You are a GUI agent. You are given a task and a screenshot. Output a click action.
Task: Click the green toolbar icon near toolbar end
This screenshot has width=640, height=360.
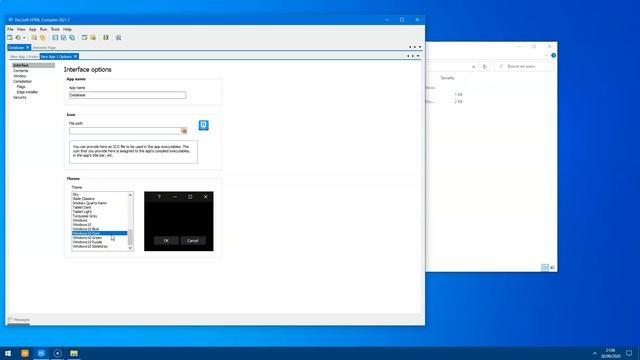coord(106,38)
